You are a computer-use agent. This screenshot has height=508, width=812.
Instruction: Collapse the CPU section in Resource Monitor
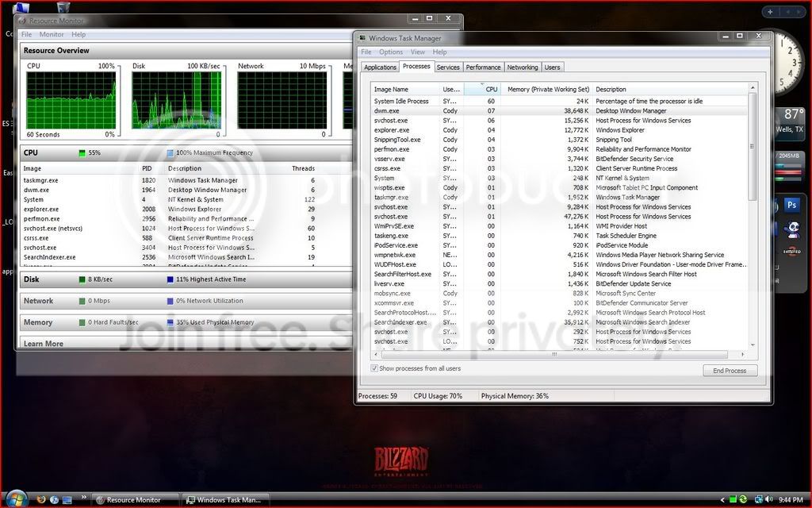coord(186,153)
